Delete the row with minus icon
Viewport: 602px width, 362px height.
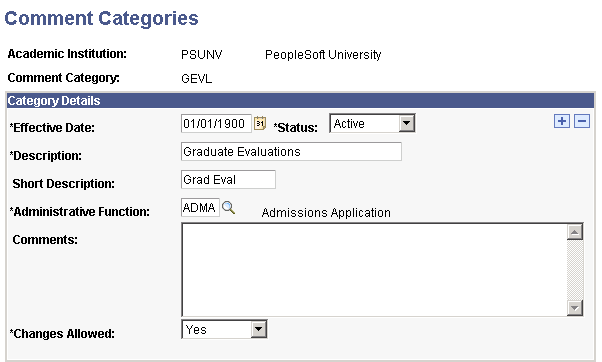coord(582,121)
